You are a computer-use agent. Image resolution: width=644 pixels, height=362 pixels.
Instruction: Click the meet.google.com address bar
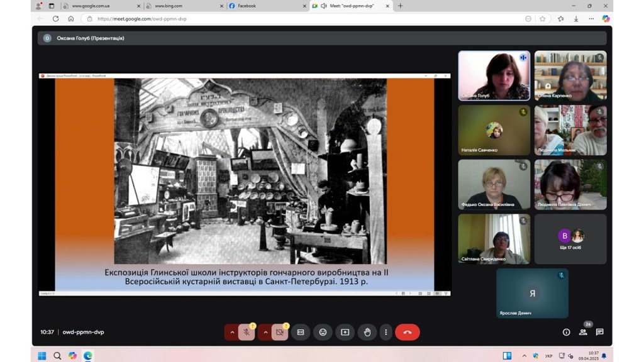point(302,19)
